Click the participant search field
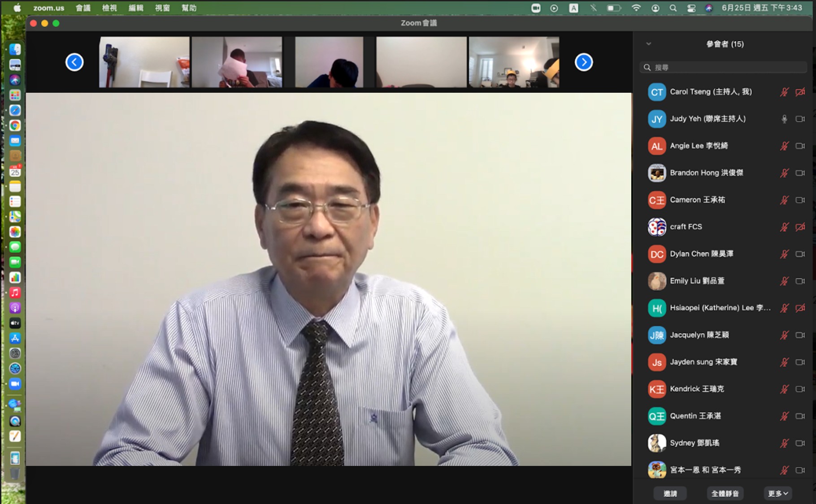This screenshot has height=504, width=816. point(723,67)
